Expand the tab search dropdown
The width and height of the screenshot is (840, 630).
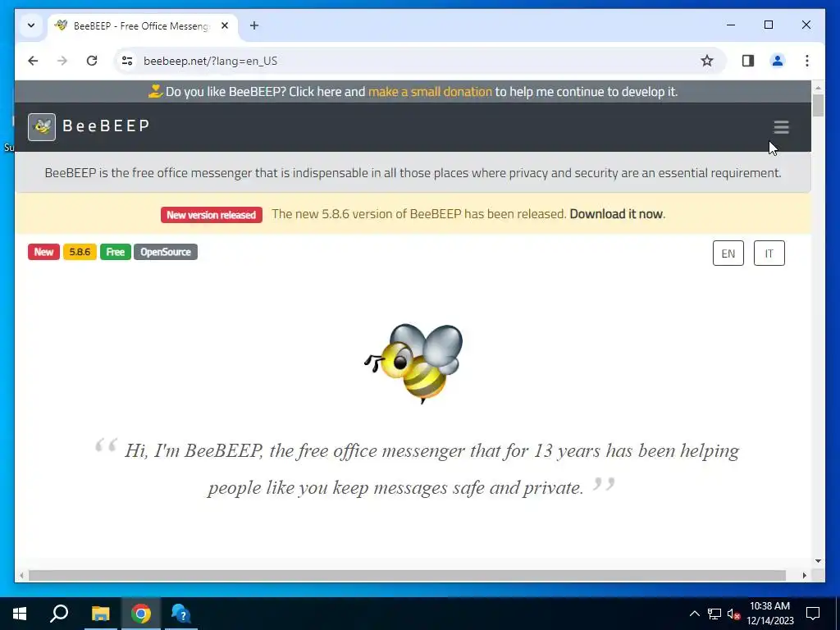click(x=31, y=25)
